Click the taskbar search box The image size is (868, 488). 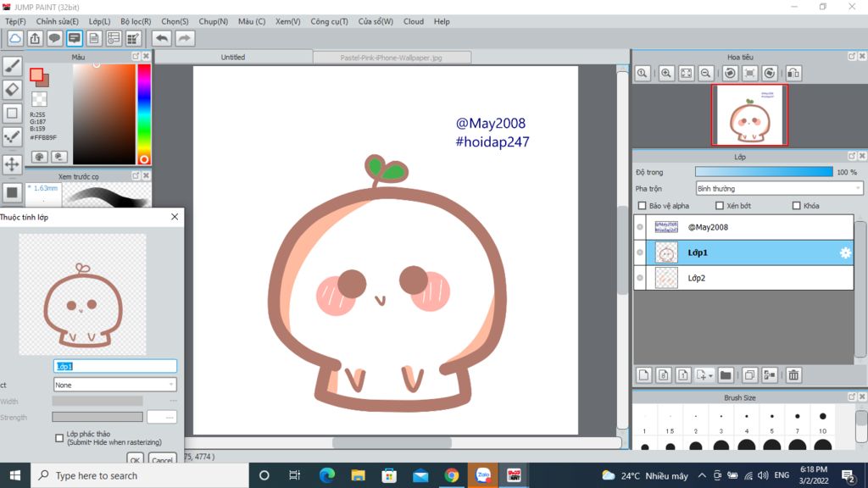point(140,475)
